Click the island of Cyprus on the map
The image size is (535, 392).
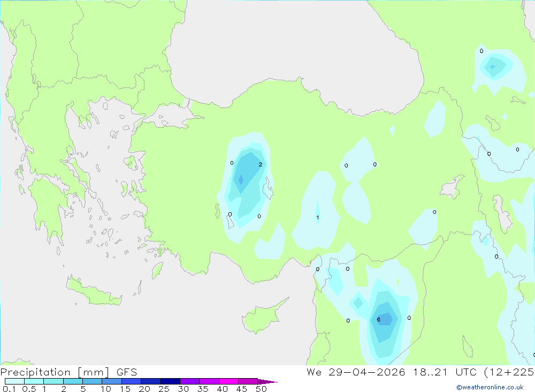(x=262, y=318)
